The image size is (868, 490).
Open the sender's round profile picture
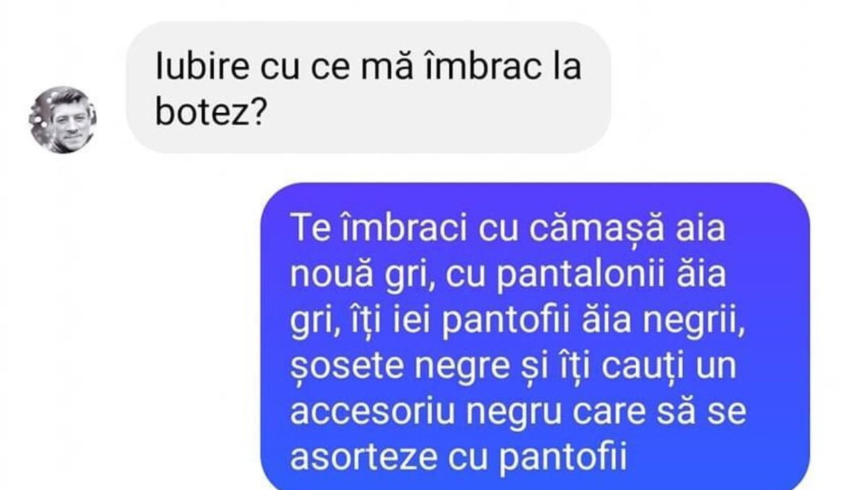point(62,119)
